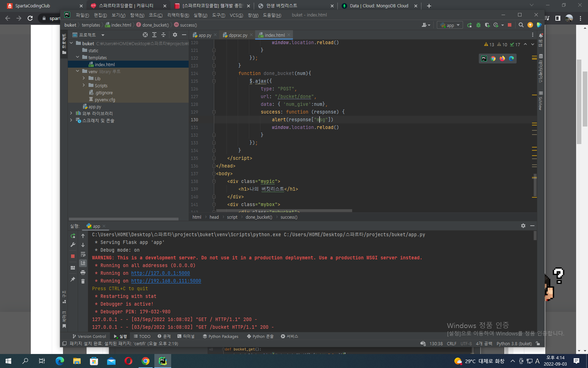The image size is (588, 368).
Task: Toggle the Database tool window stripe
Action: click(x=541, y=68)
